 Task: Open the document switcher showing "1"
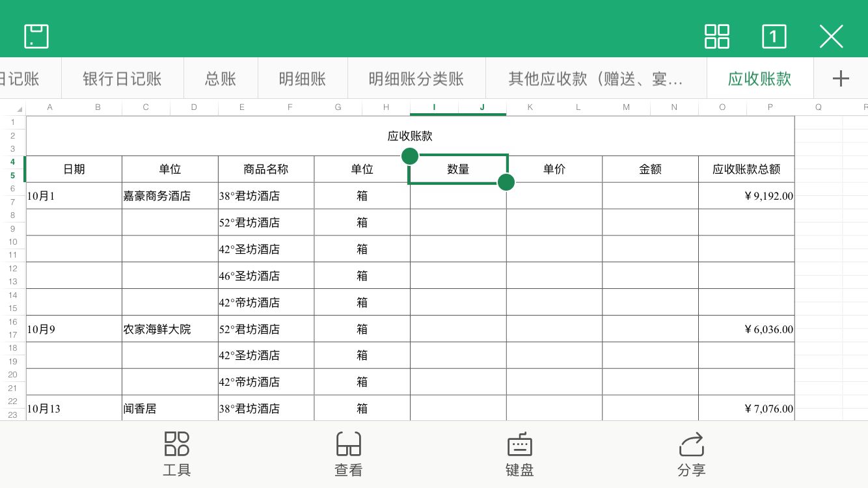(x=774, y=37)
